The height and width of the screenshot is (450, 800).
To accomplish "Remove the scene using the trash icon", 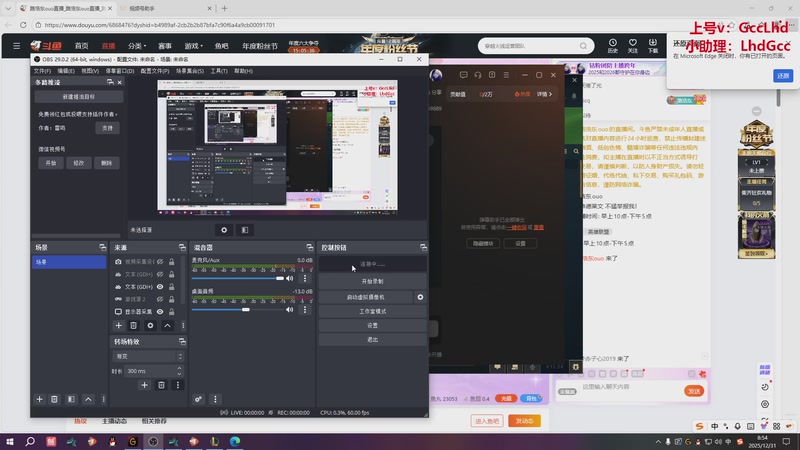I will click(x=54, y=399).
